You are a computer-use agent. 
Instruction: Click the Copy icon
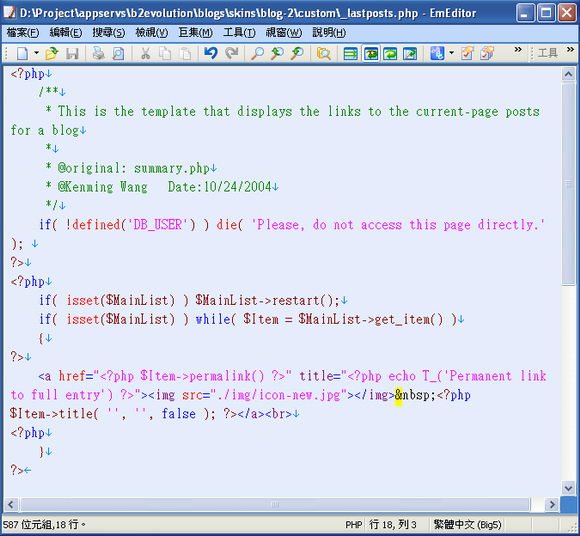click(x=165, y=54)
